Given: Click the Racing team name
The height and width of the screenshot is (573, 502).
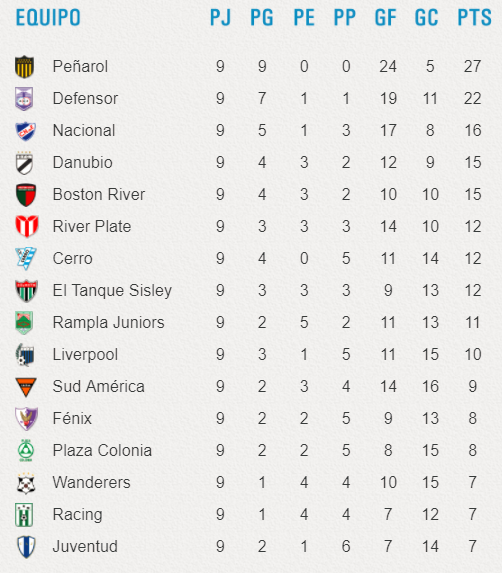Looking at the screenshot, I should tap(77, 515).
